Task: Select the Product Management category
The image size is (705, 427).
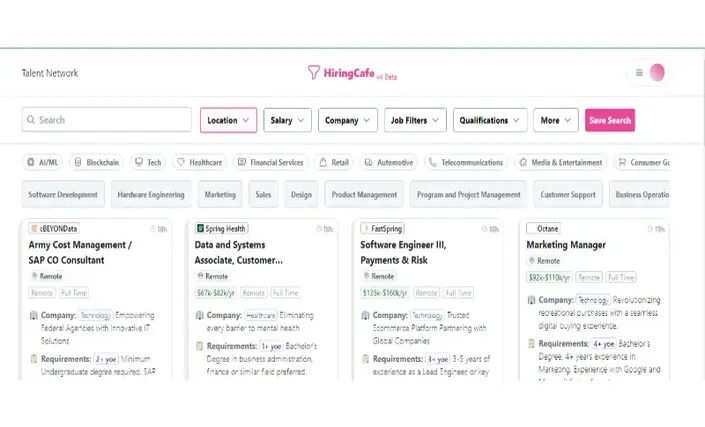Action: coord(364,194)
